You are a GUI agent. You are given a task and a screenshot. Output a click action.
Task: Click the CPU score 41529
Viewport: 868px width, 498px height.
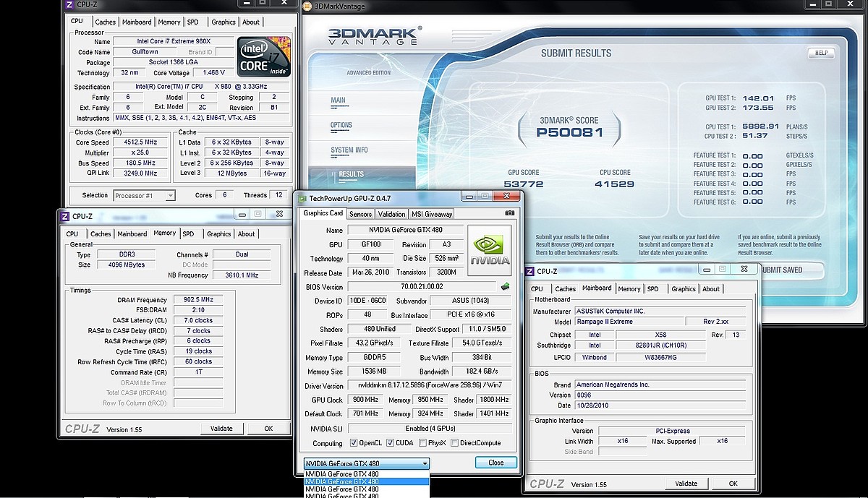coord(616,184)
